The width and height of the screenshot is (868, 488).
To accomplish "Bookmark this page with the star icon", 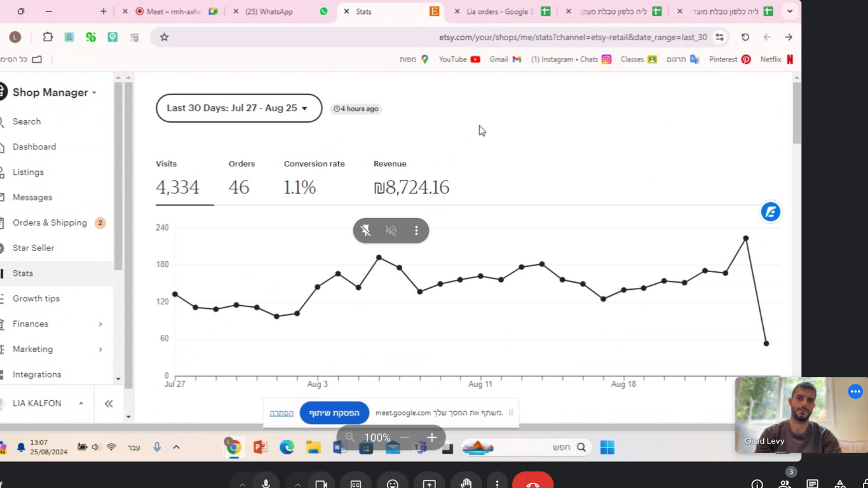I will coord(165,37).
